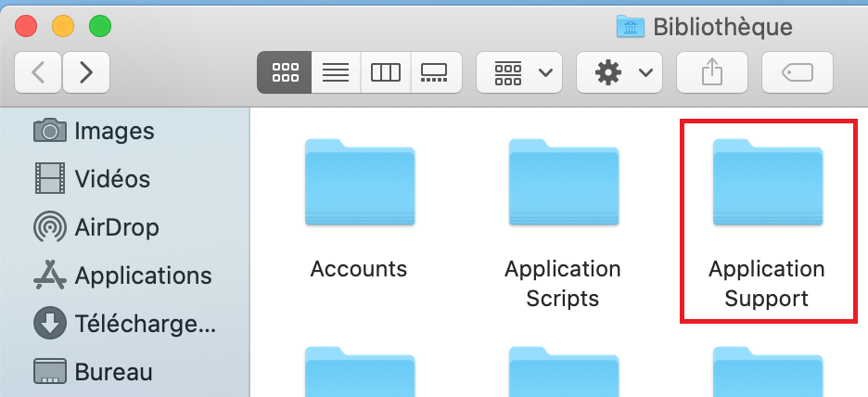Open the gear action menu
Viewport: 868px width, 397px height.
click(x=619, y=72)
